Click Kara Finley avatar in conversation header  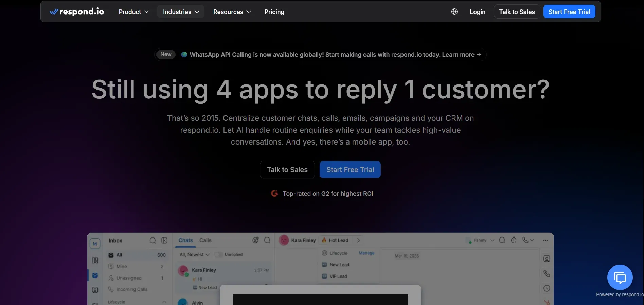coord(284,240)
